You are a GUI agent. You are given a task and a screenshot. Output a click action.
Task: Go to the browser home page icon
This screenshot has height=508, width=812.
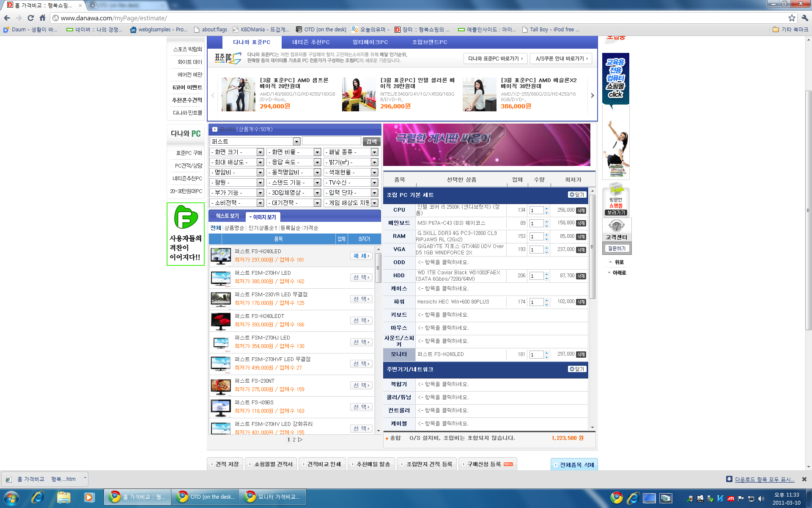click(42, 18)
